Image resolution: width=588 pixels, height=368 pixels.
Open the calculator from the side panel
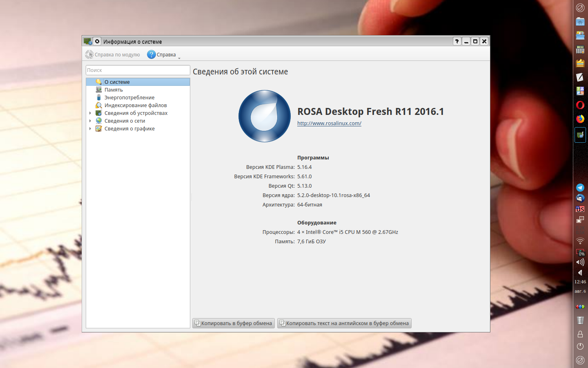pos(580,49)
